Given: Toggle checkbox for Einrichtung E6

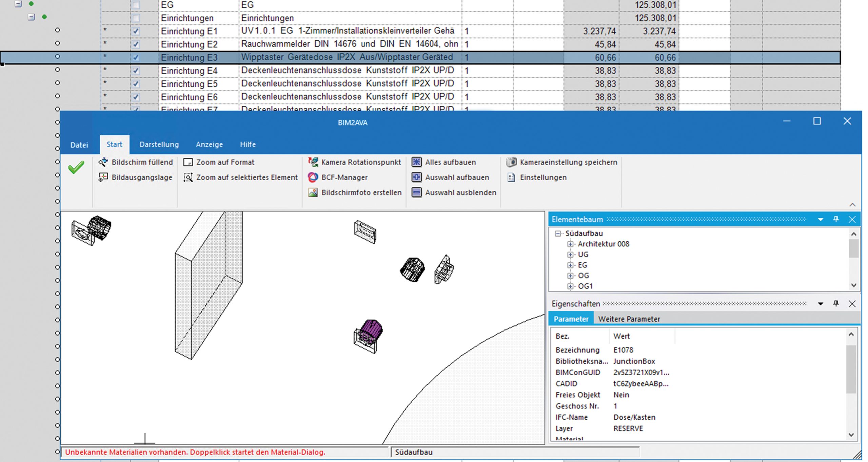Looking at the screenshot, I should 136,97.
